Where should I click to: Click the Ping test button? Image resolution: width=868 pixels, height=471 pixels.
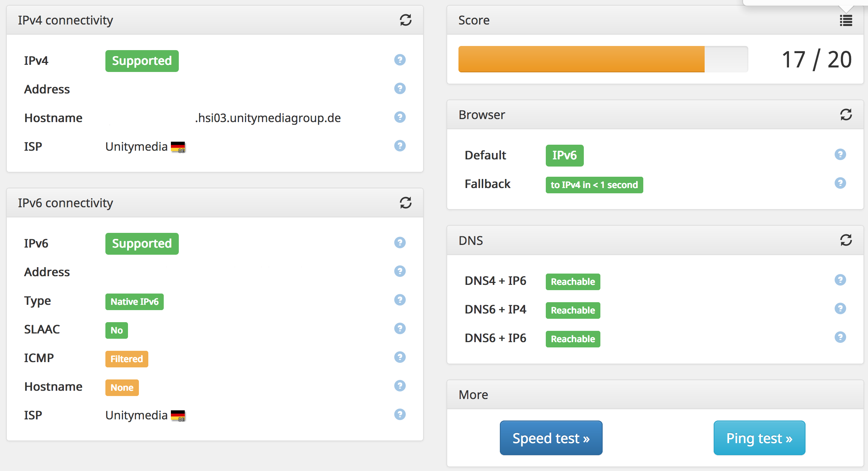(759, 438)
